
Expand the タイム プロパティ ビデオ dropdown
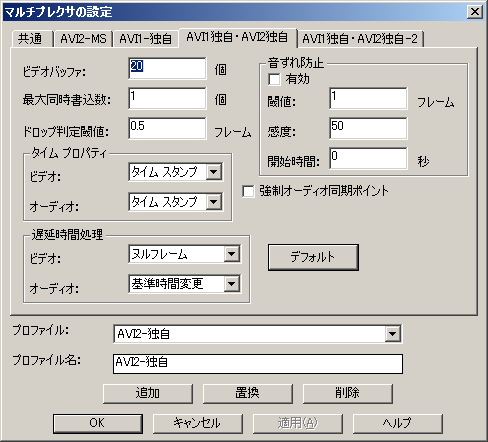point(214,172)
